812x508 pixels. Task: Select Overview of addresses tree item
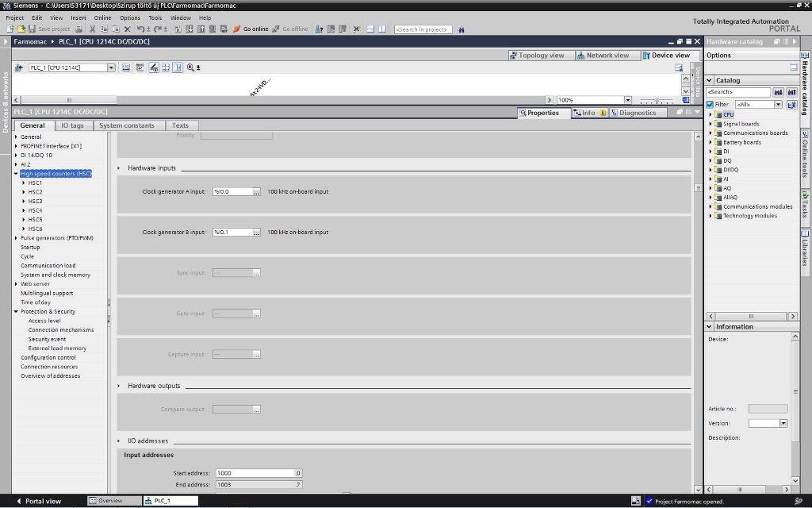point(50,375)
